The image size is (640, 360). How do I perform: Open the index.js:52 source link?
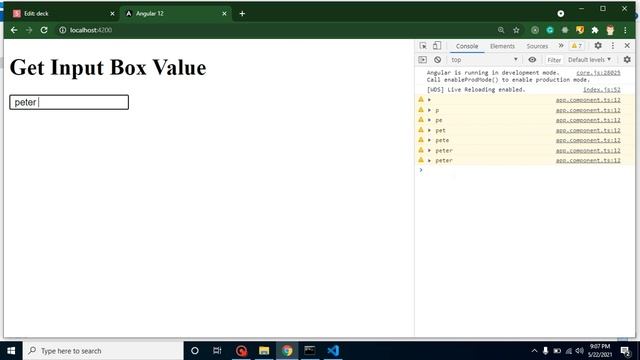point(602,89)
